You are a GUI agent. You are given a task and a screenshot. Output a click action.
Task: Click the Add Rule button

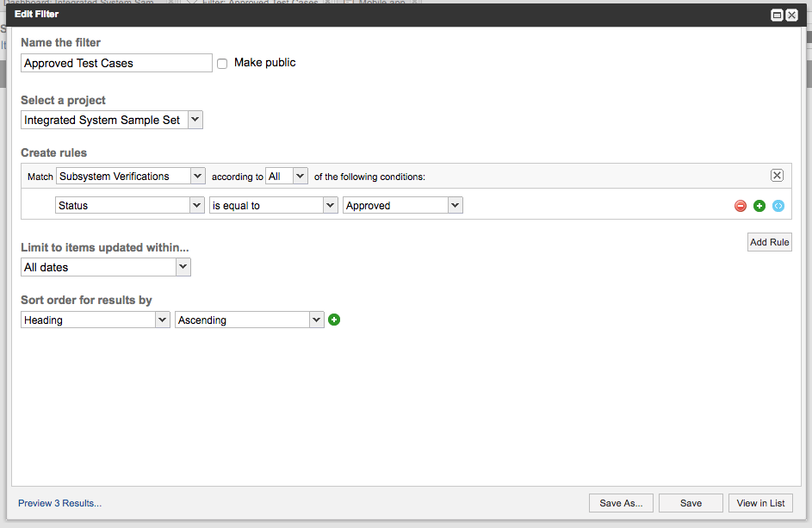tap(770, 242)
